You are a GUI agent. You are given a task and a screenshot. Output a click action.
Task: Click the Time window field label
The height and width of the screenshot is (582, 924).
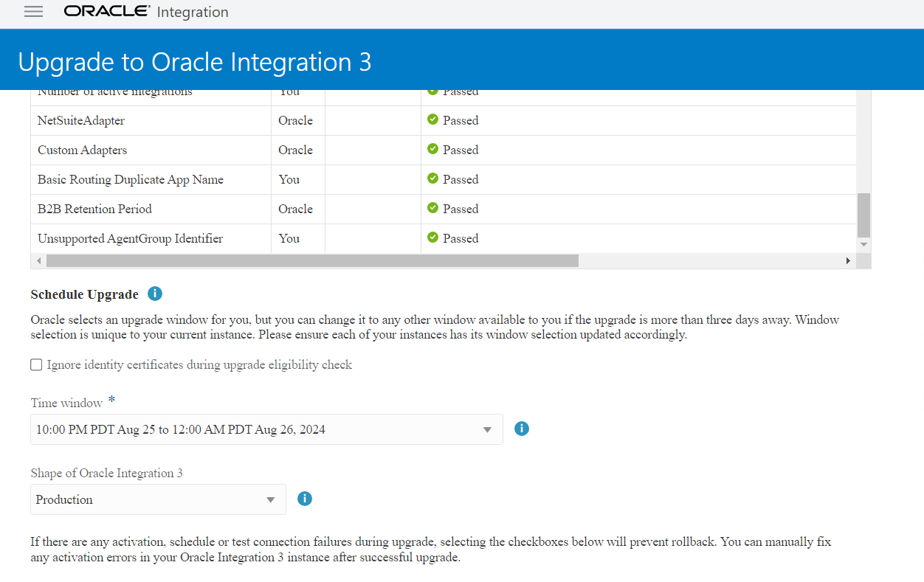pos(66,403)
